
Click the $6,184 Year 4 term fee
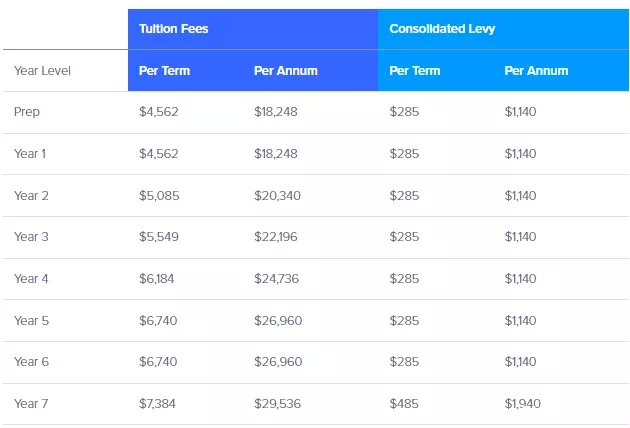click(x=157, y=279)
